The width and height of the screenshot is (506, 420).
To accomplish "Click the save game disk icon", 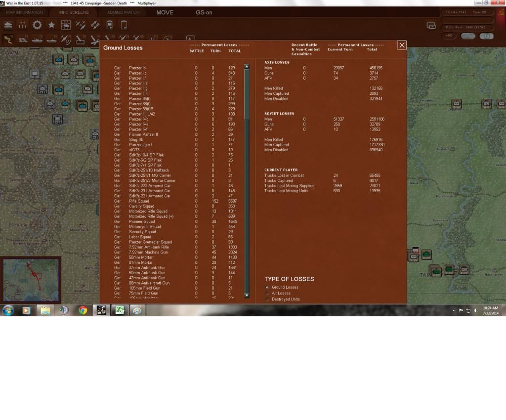I will (110, 25).
